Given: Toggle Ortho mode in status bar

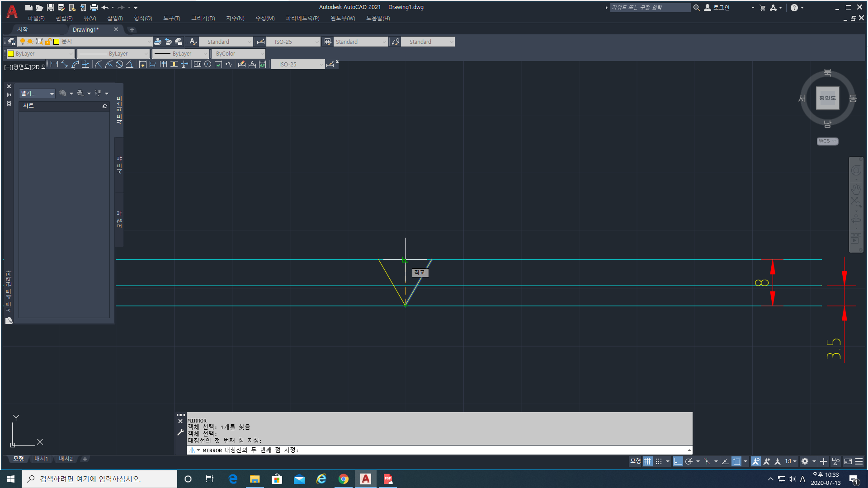Looking at the screenshot, I should (677, 461).
